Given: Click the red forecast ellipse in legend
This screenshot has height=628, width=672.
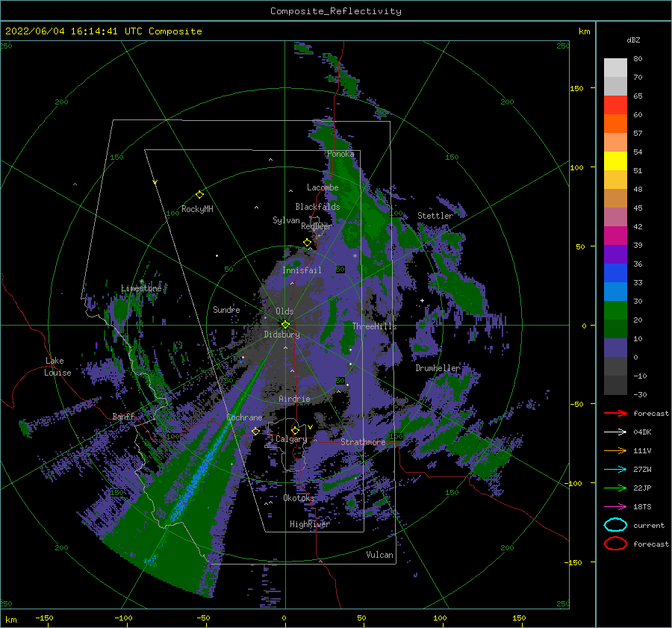Looking at the screenshot, I should click(x=615, y=544).
